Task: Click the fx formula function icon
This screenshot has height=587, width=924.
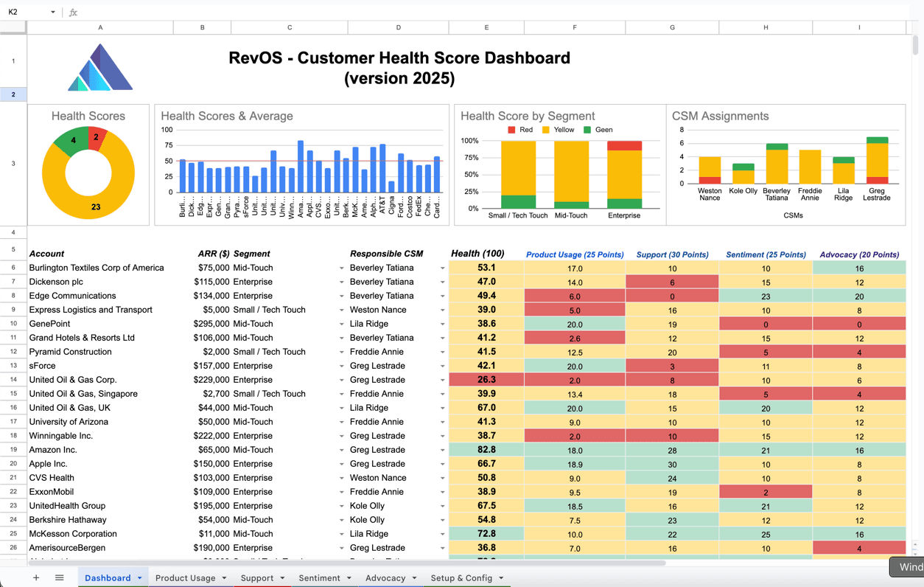Action: pos(73,13)
